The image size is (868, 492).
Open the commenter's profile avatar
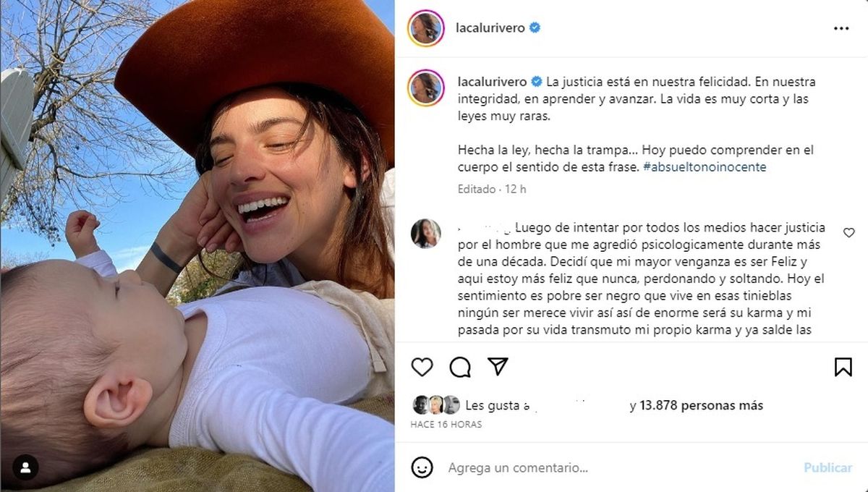pos(425,233)
